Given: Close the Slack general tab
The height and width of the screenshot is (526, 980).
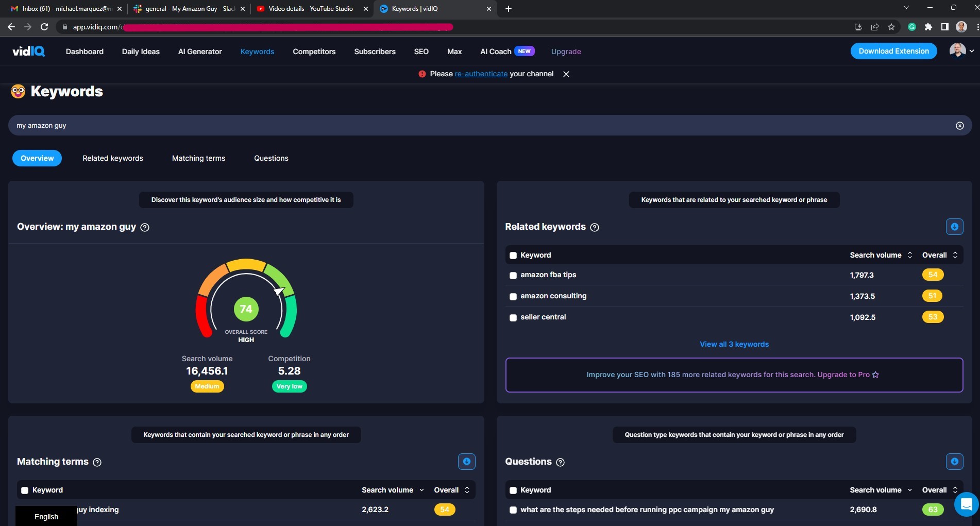Looking at the screenshot, I should (243, 9).
